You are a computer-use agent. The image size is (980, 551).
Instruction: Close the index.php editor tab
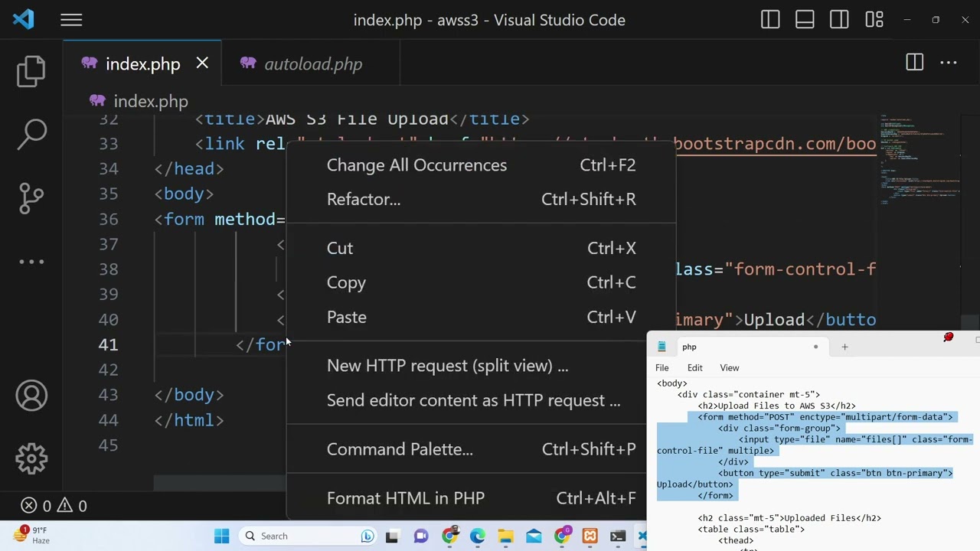pyautogui.click(x=202, y=64)
